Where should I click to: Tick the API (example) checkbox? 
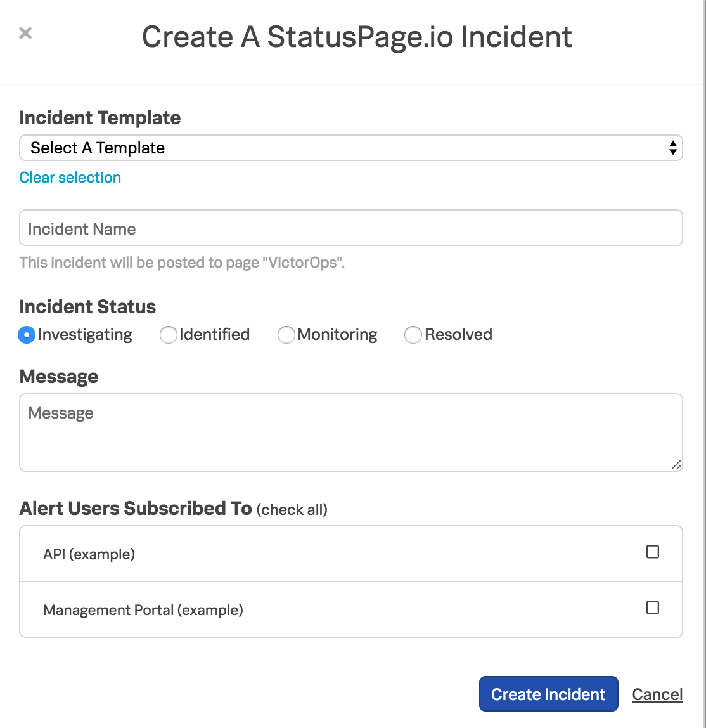(653, 552)
